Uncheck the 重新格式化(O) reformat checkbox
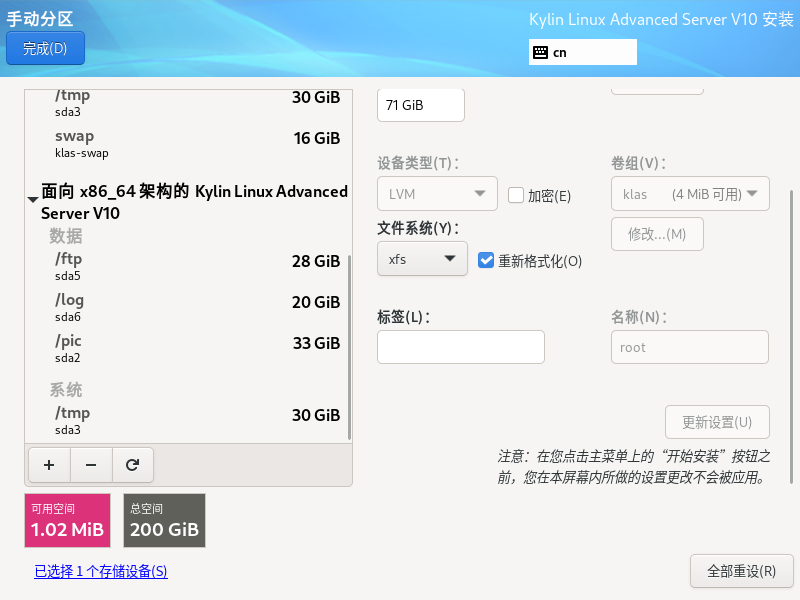The width and height of the screenshot is (800, 600). (486, 260)
